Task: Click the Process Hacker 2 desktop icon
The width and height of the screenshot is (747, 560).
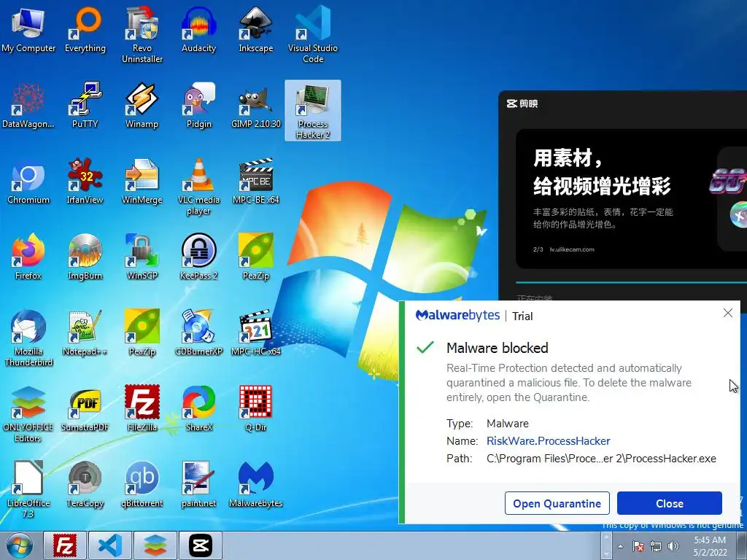Action: coord(313,111)
